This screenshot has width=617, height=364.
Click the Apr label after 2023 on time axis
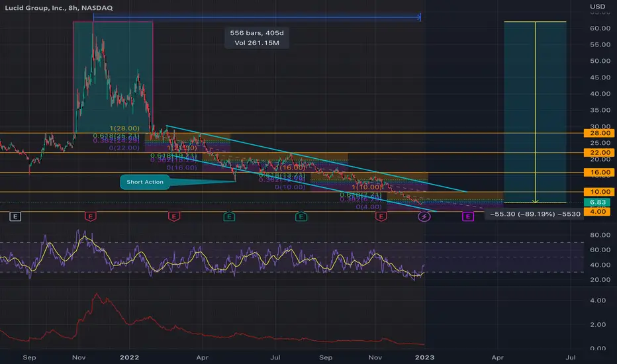(497, 357)
